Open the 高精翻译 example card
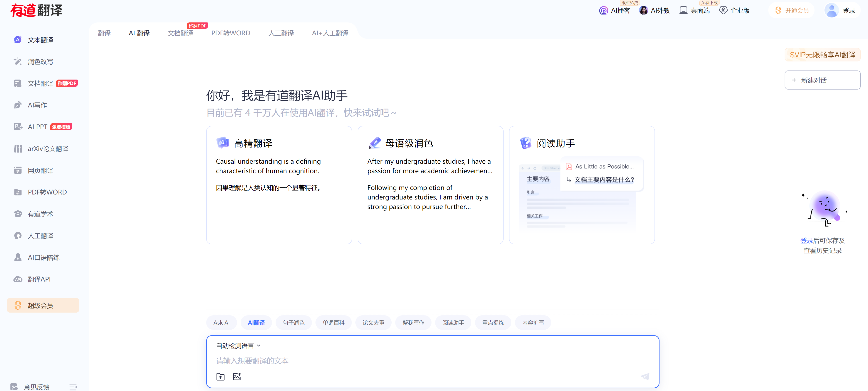868x391 pixels. (279, 185)
